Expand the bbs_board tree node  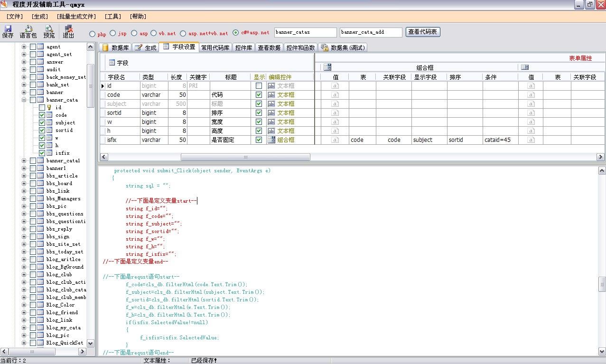pyautogui.click(x=24, y=183)
